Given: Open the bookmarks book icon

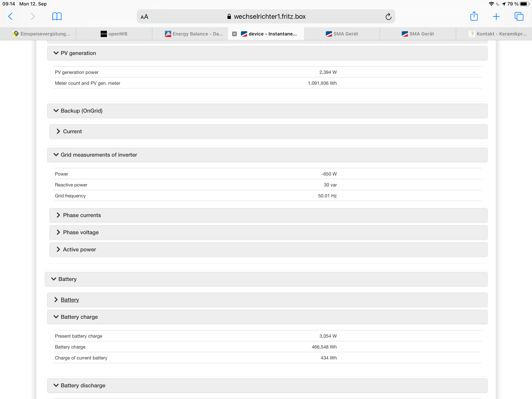Looking at the screenshot, I should 57,16.
